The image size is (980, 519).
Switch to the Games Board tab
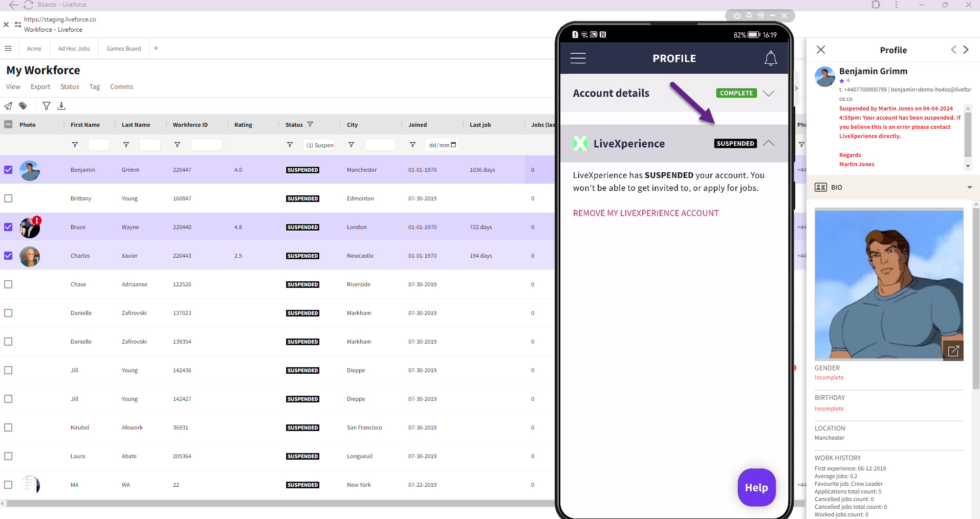[x=124, y=49]
